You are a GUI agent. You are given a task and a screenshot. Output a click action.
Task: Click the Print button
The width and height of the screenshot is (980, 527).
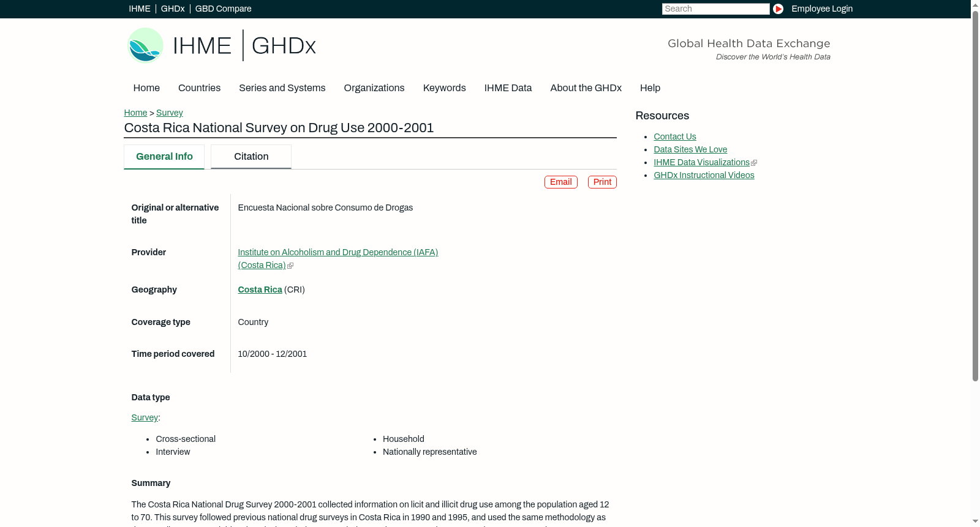[x=602, y=182]
